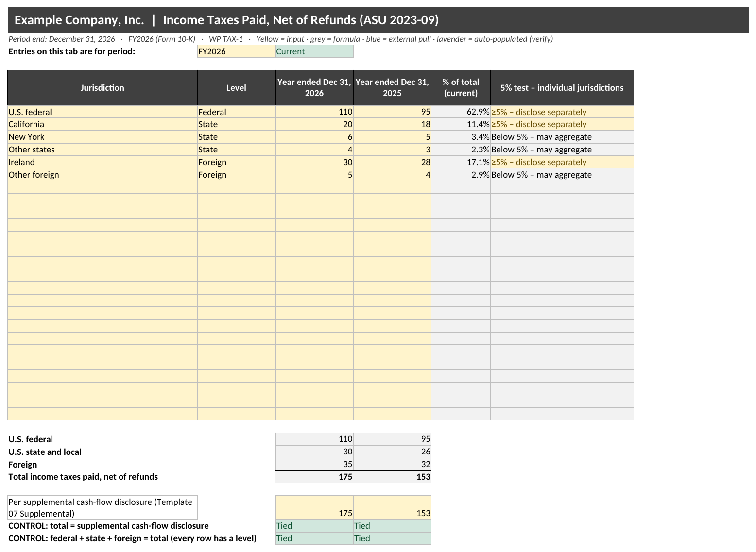
Task: Click the 'Year ended Dec 31, 2026' header
Action: (314, 88)
